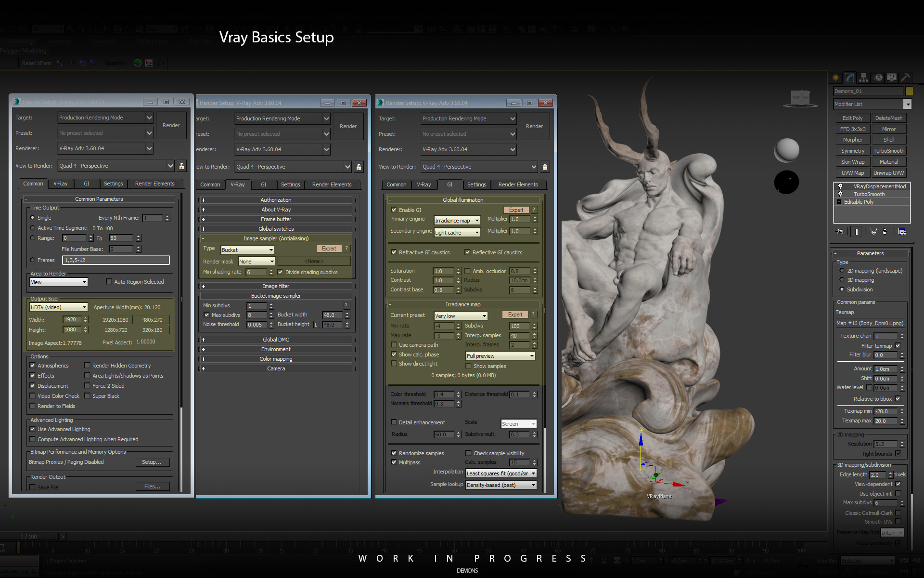Open Configure Modifier Sets icon

(902, 232)
